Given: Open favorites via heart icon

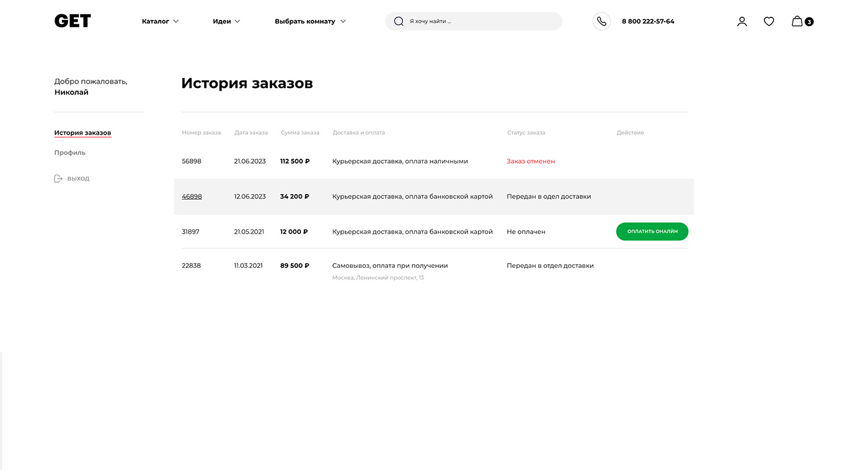Looking at the screenshot, I should pos(769,21).
